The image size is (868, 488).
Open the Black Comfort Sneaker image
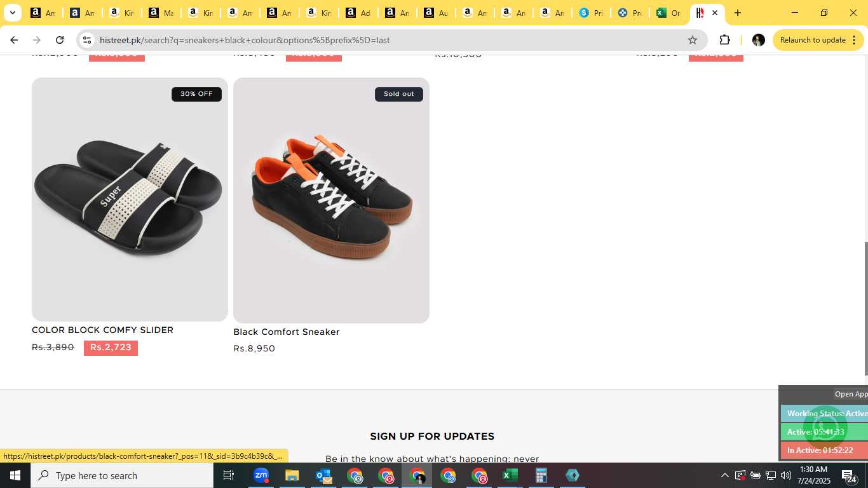coord(331,200)
